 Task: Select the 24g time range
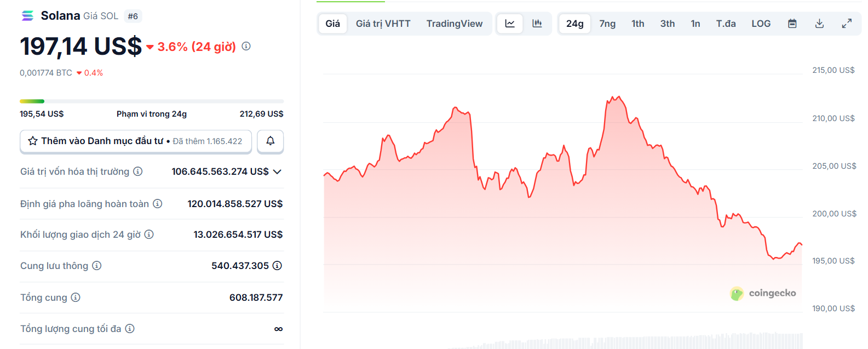point(574,24)
